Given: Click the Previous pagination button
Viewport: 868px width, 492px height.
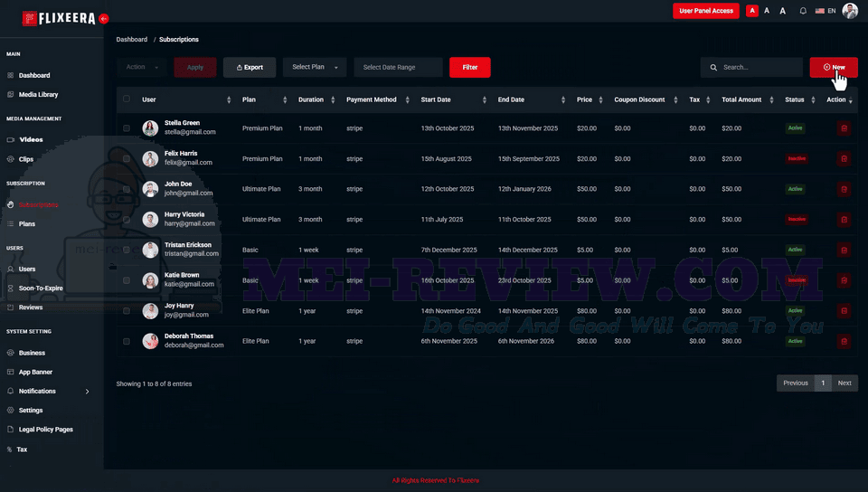Looking at the screenshot, I should click(796, 383).
